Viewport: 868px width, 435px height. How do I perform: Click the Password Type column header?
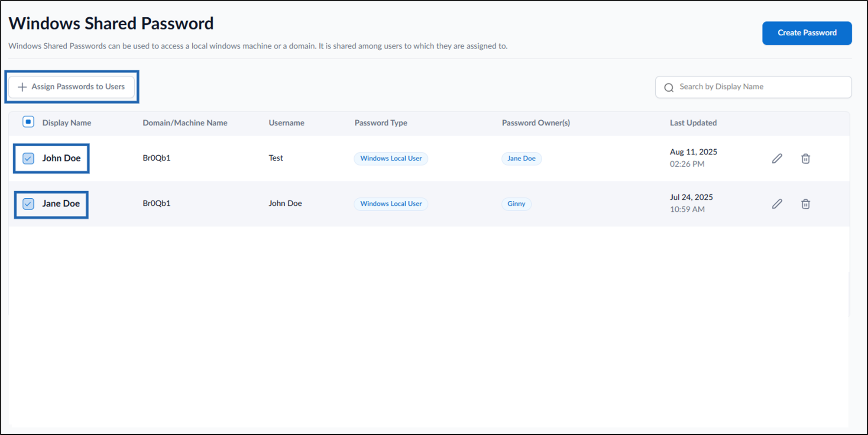[x=381, y=123]
